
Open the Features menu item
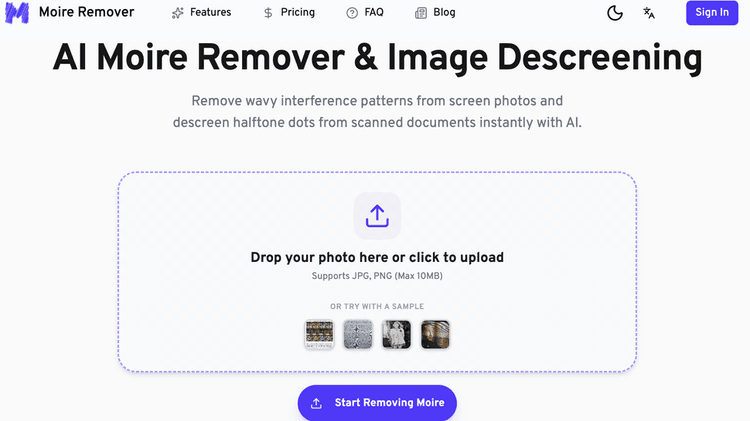(210, 12)
